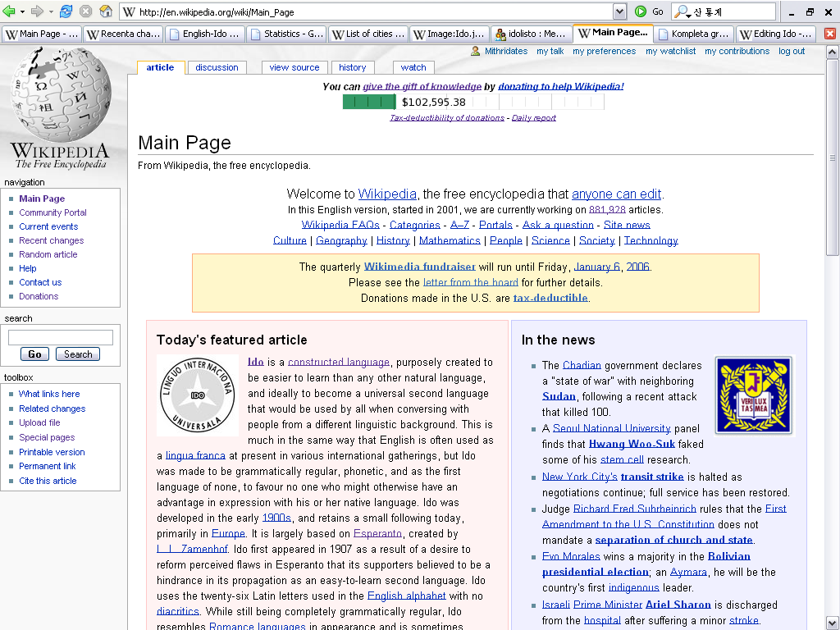
Task: Click into the sidebar search input field
Action: point(61,337)
